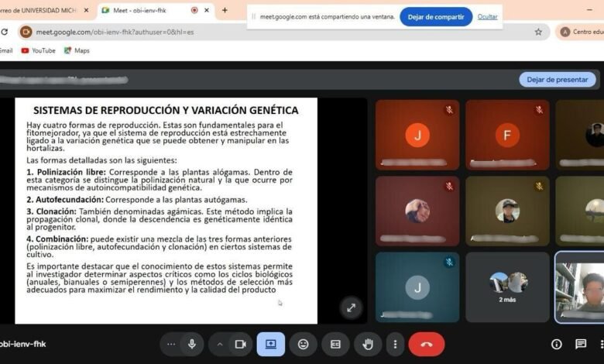Expand the shared presentation with the fullscreen icon
The height and width of the screenshot is (364, 604).
351,307
